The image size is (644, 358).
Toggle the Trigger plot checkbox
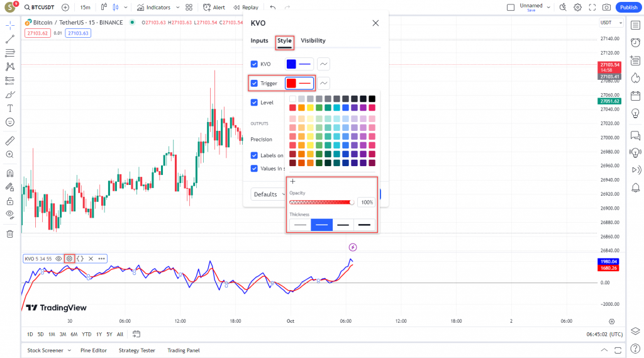pos(254,84)
